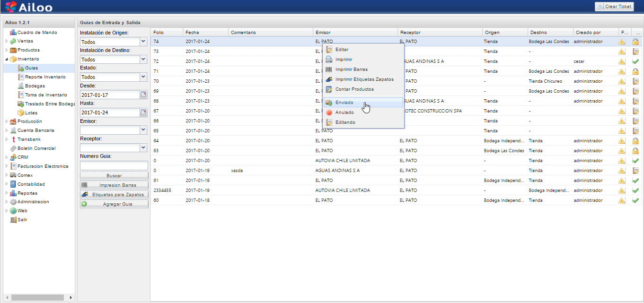Click the Administracion gear icon
The width and height of the screenshot is (644, 303).
point(13,202)
